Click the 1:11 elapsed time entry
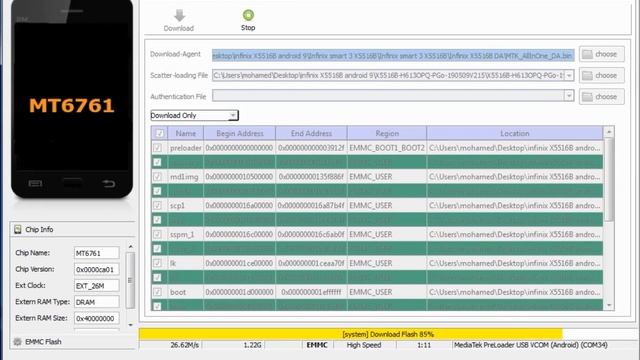The image size is (640, 360). tap(424, 345)
